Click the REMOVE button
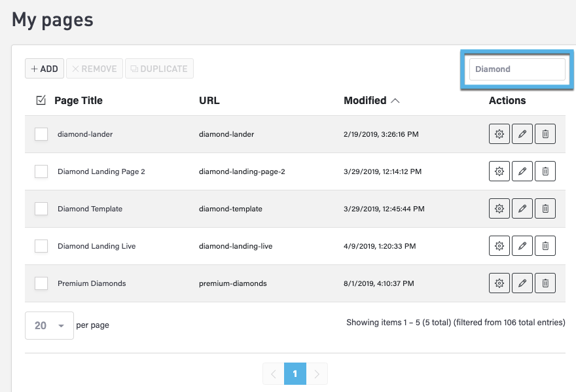The image size is (576, 392). [94, 69]
